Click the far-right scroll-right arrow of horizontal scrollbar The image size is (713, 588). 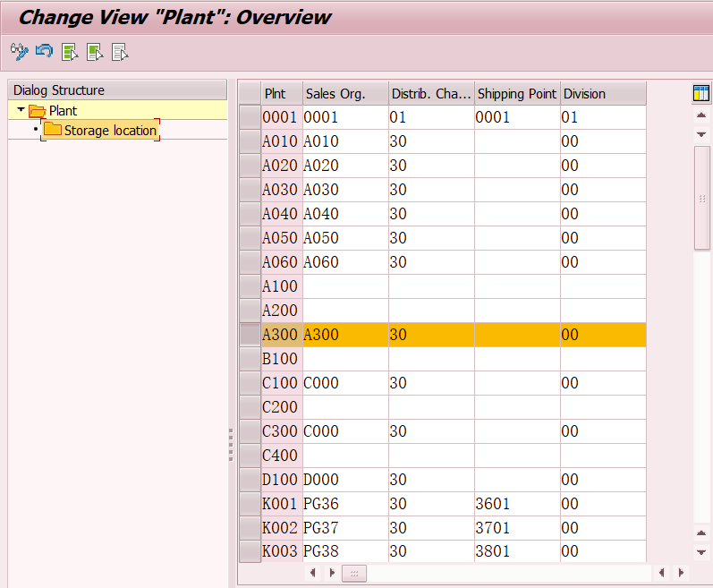tap(681, 573)
